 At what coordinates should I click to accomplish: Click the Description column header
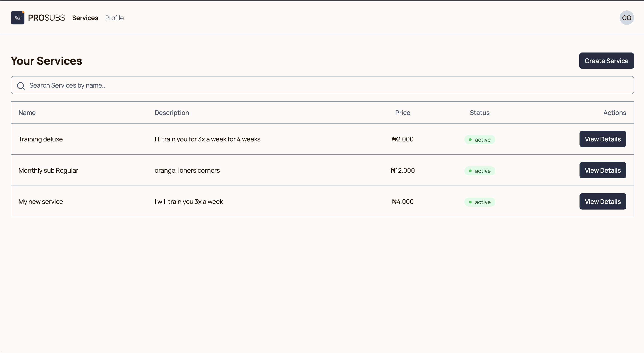click(x=172, y=112)
